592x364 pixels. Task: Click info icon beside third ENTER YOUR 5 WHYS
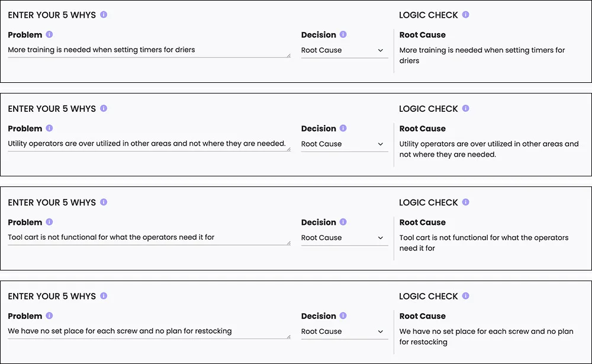coord(104,202)
